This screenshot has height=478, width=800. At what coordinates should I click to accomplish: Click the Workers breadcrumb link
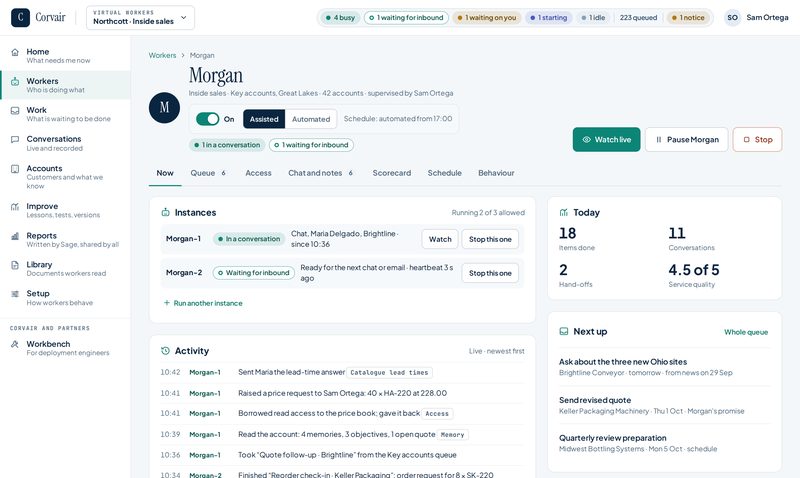pos(162,55)
